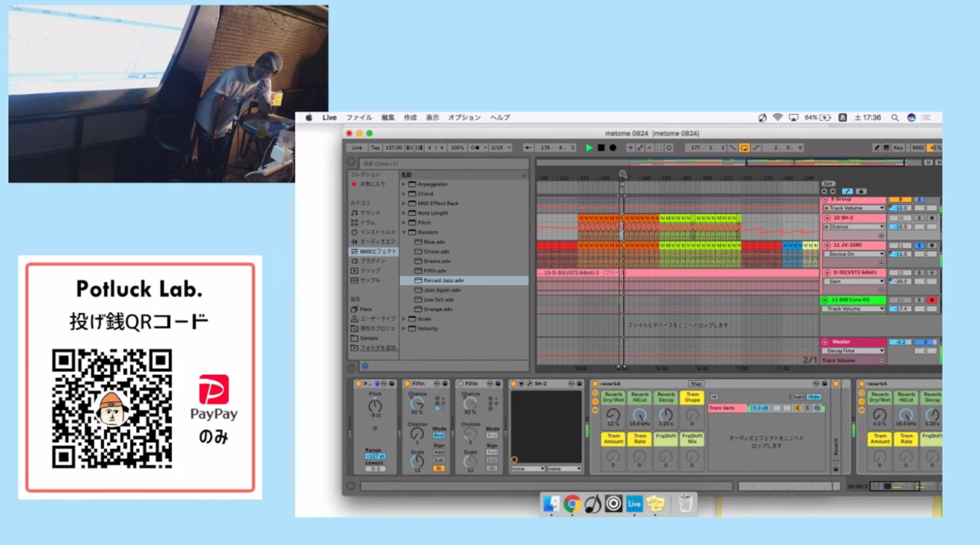Open the 編集 menu
This screenshot has height=545, width=980.
point(388,118)
